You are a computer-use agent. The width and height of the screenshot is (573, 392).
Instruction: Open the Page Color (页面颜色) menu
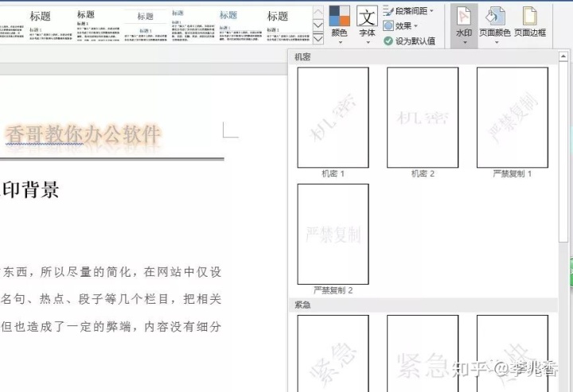[494, 25]
